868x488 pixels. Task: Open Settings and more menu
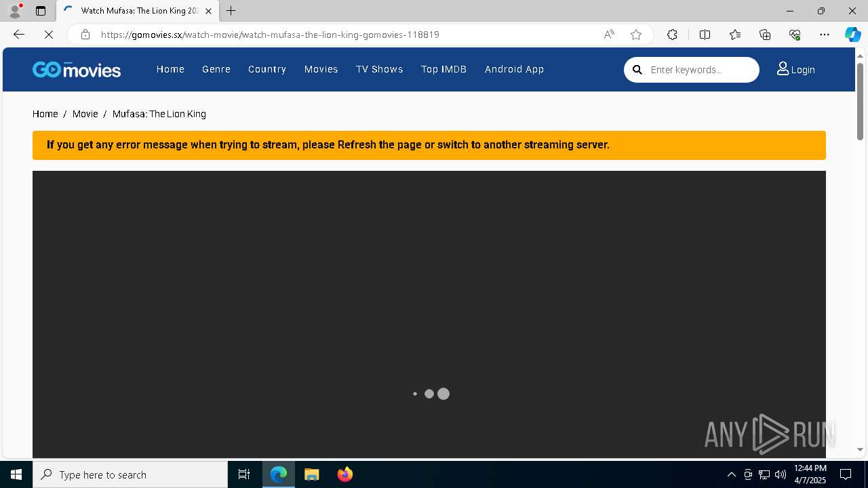click(x=825, y=35)
